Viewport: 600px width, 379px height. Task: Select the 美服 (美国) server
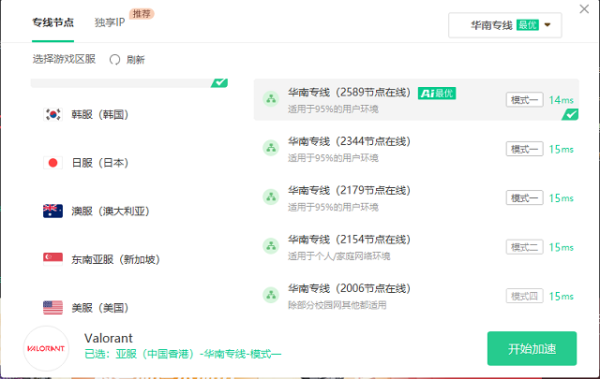coord(129,307)
